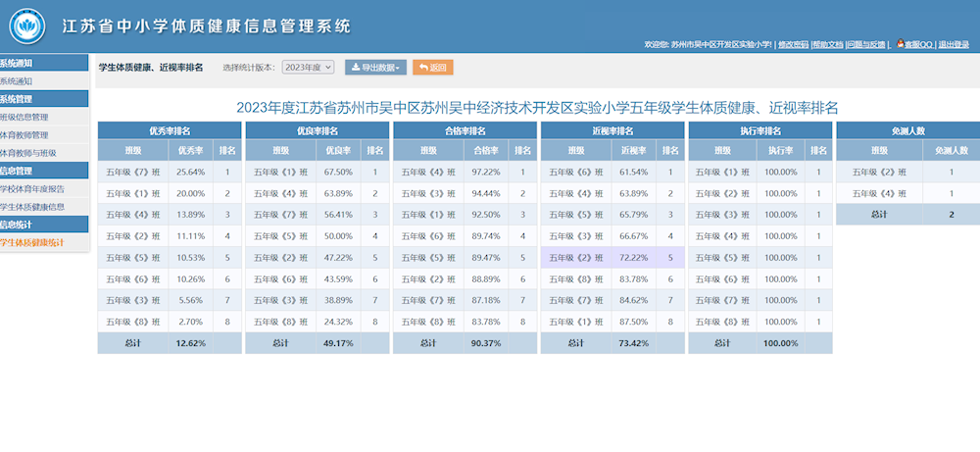Click the 25.64% excellent rate cell
The height and width of the screenshot is (452, 980).
[x=191, y=172]
